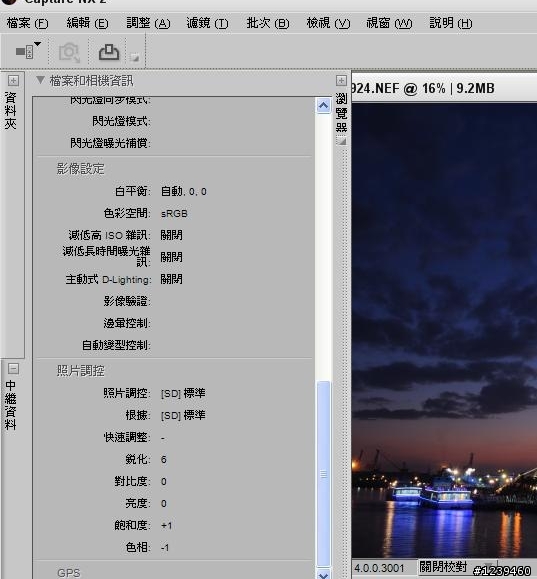537x579 pixels.
Task: Click the 快速調整 row label
Action: 127,437
